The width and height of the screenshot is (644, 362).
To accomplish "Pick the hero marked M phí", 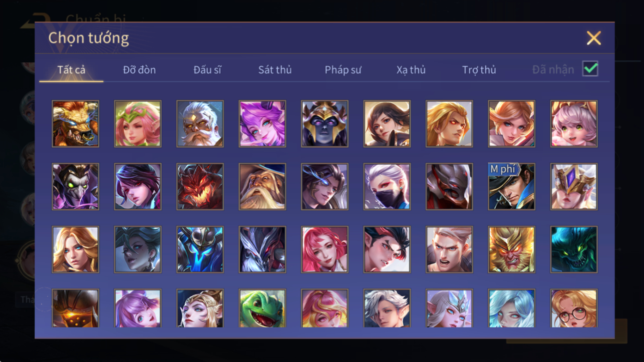I will point(511,187).
